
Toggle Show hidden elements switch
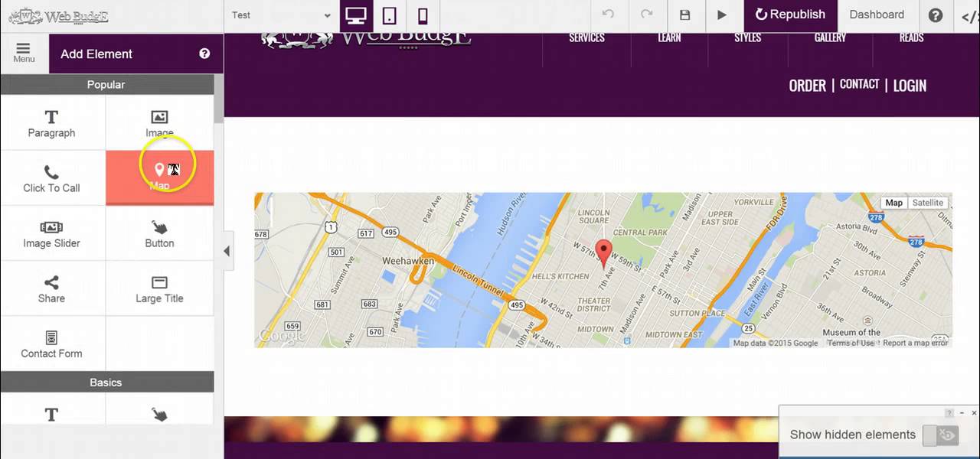940,435
